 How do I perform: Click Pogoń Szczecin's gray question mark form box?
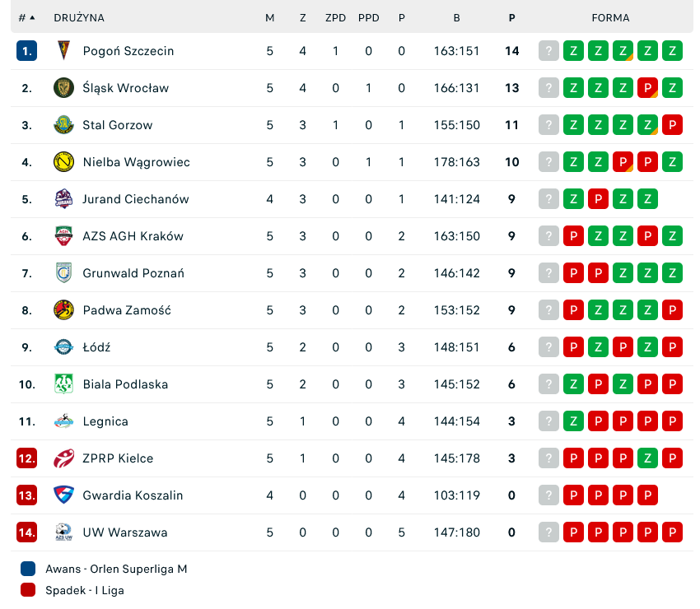click(x=548, y=51)
